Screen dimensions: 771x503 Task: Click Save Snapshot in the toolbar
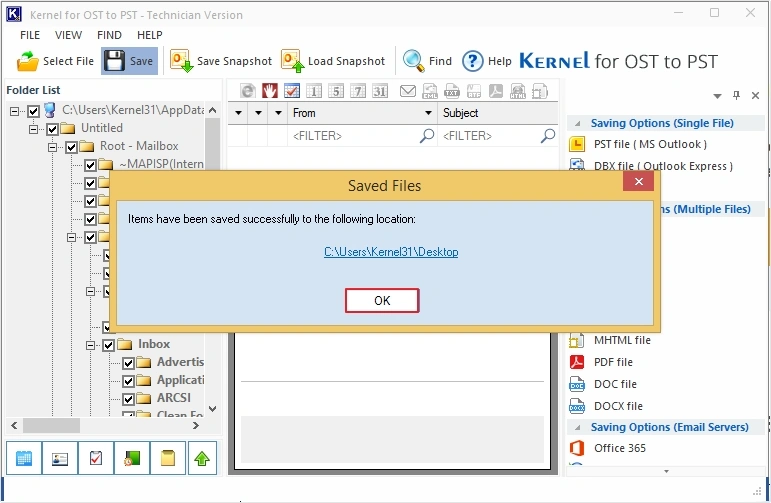(221, 61)
